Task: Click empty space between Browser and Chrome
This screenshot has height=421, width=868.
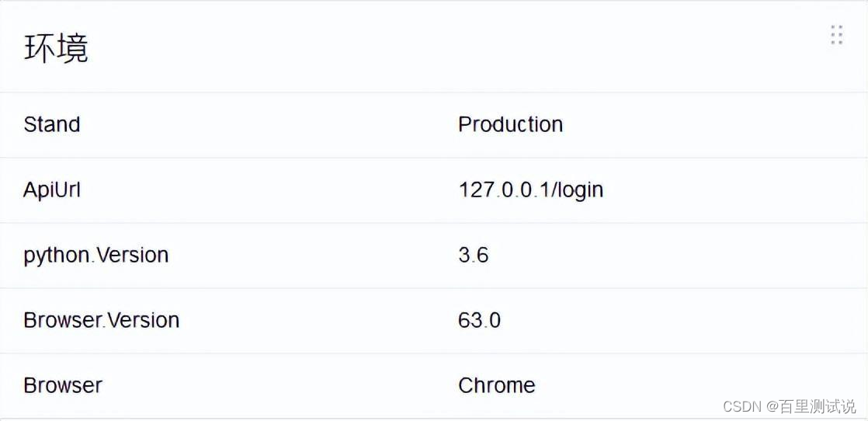Action: tap(279, 385)
